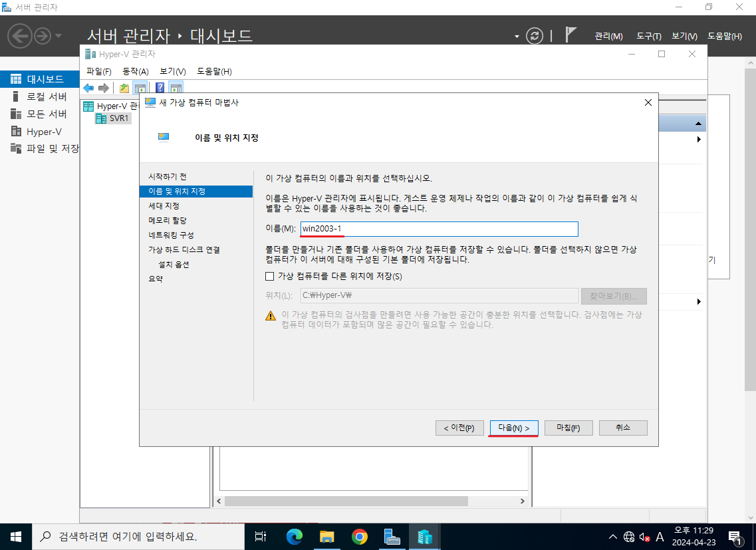Open 관리(M) menu in Server Manager

click(x=608, y=36)
